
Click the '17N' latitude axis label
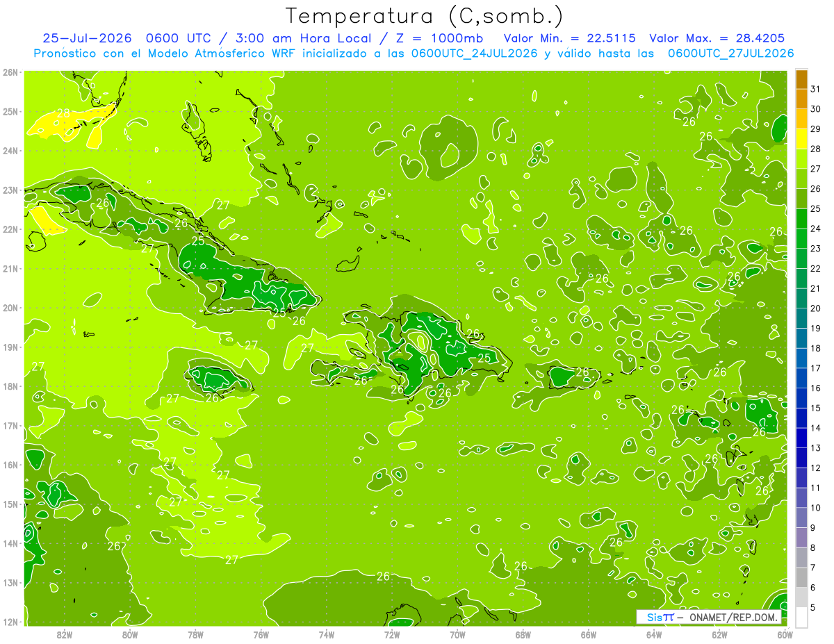11,425
